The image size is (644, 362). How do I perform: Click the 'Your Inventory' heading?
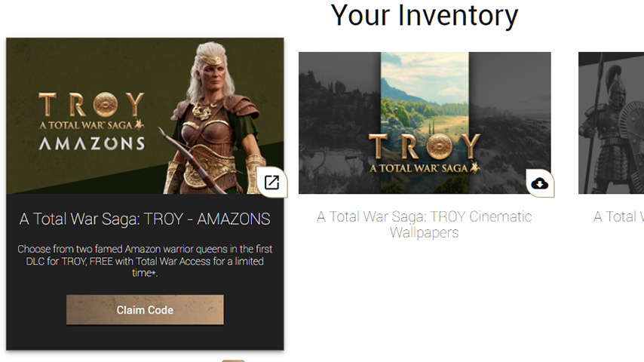click(x=425, y=16)
